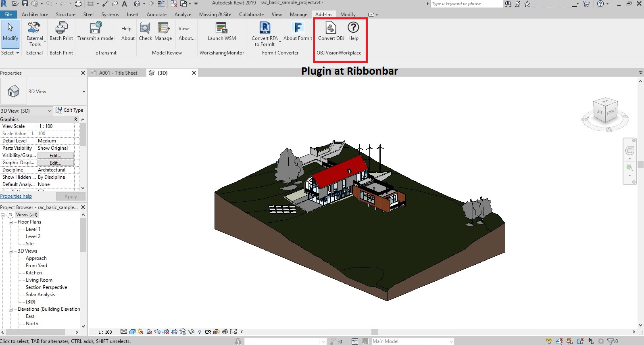
Task: Click the Open folder icon in quick access
Action: [x=15, y=4]
